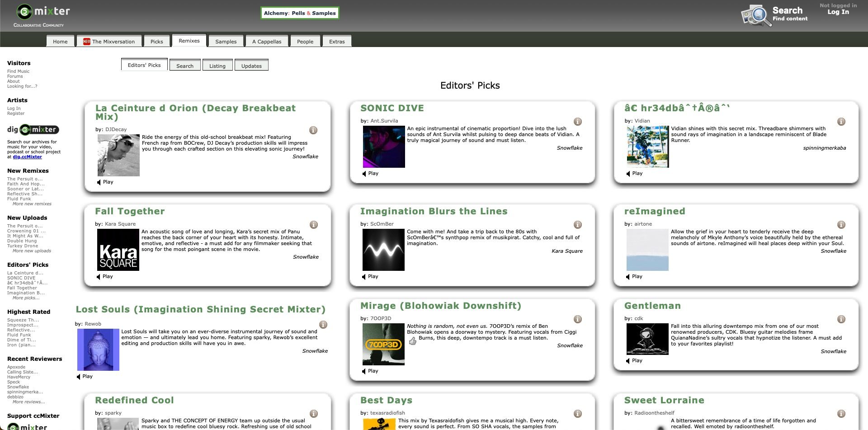Open Alchemy Pells & Samples banner
The height and width of the screenshot is (430, 868).
coord(300,13)
